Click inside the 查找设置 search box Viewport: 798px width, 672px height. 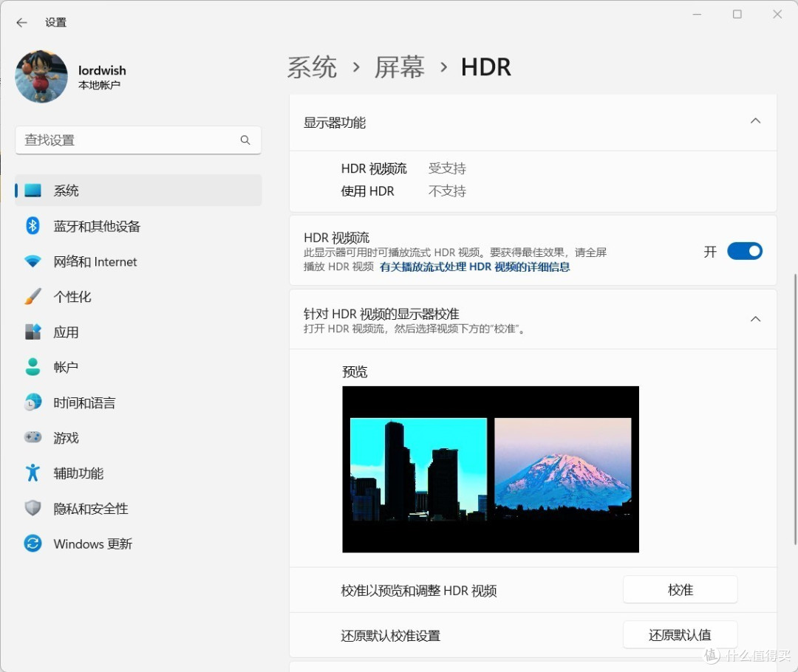click(138, 140)
